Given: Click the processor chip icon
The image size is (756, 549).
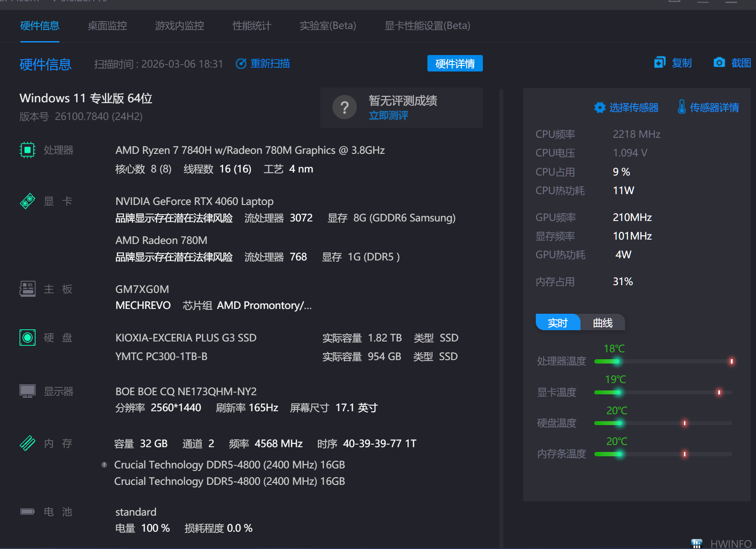Looking at the screenshot, I should pyautogui.click(x=27, y=150).
